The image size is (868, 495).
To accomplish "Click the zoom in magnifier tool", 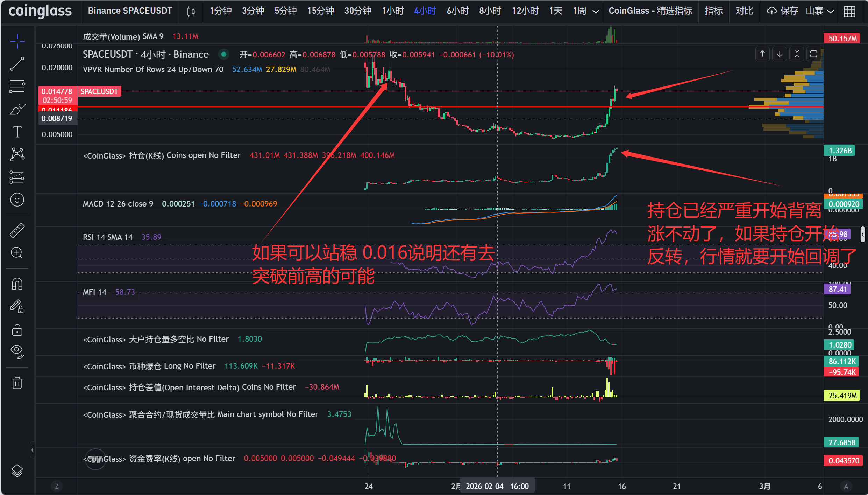I will click(x=17, y=253).
